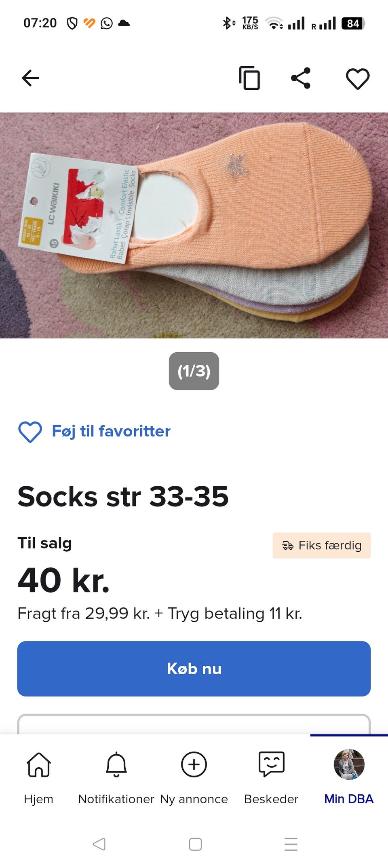Tap the Socks str 33-35 title
Image resolution: width=388 pixels, height=868 pixels.
123,497
